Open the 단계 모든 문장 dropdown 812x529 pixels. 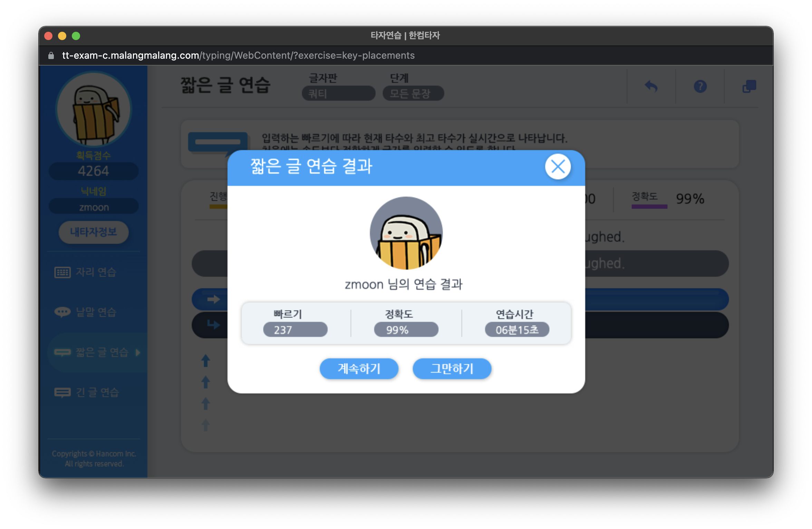[x=413, y=93]
